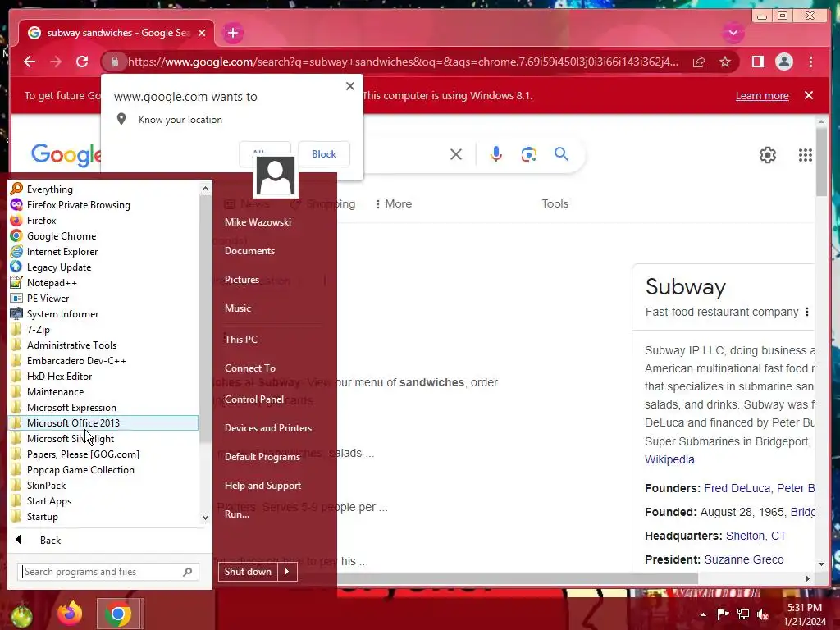Search by image with Google Lens
Image resolution: width=840 pixels, height=630 pixels.
tap(529, 154)
